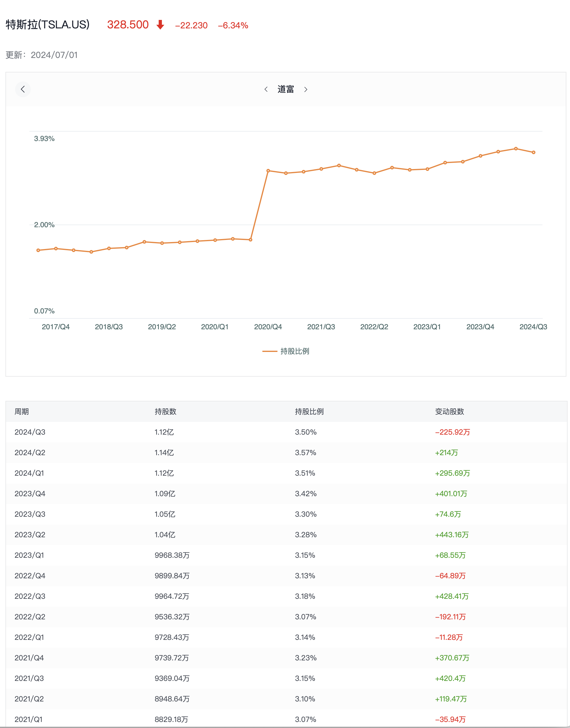The height and width of the screenshot is (728, 570).
Task: Click the +214万 change value
Action: 447,452
